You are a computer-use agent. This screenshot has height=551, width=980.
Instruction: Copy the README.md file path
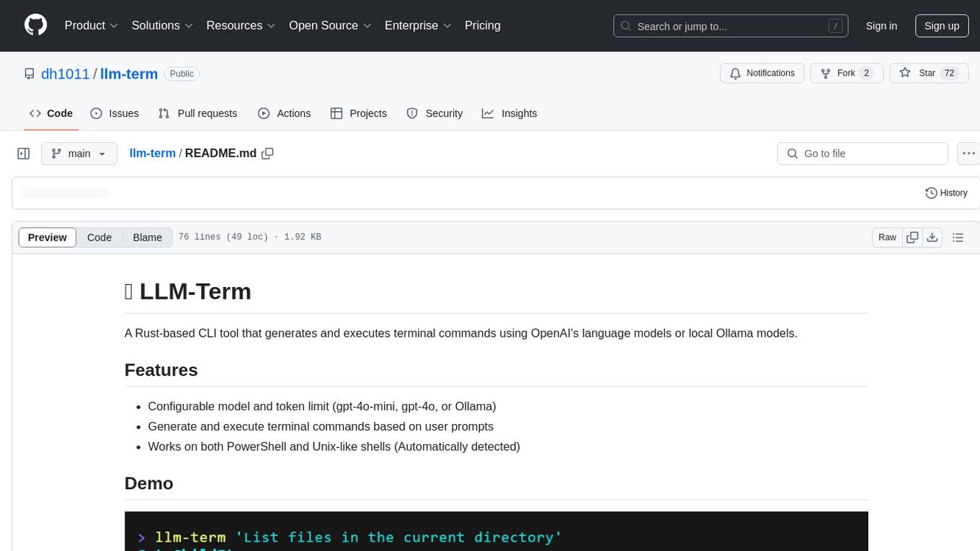(x=267, y=154)
